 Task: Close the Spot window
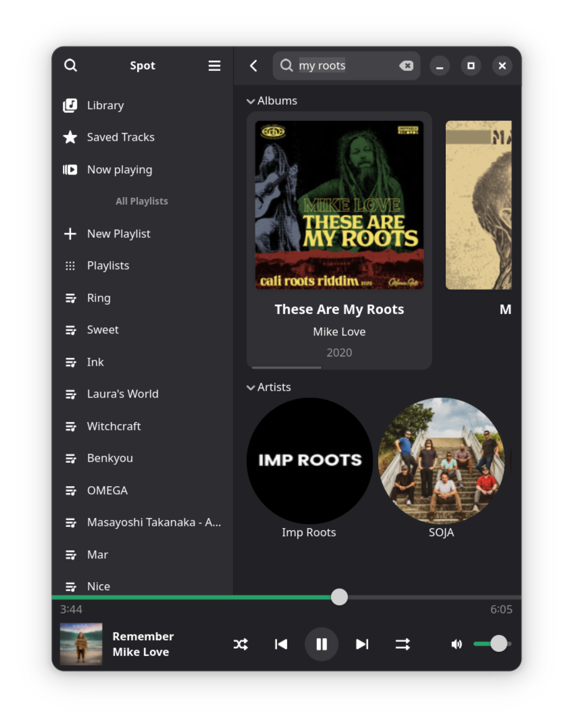[x=502, y=66]
